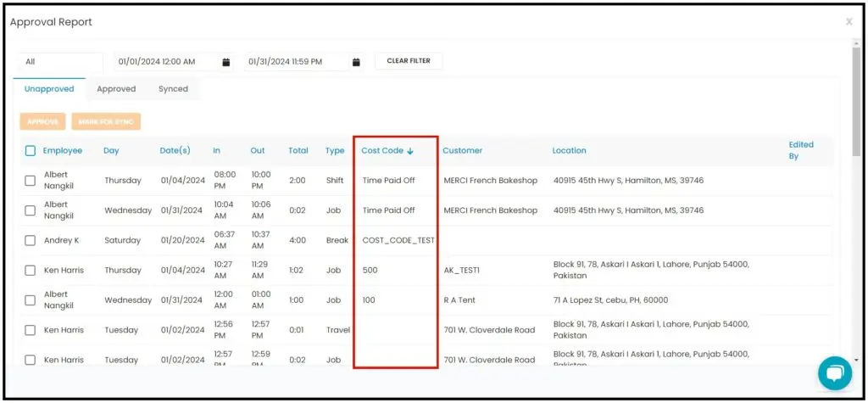868x403 pixels.
Task: Click the scrollbar down arrow
Action: click(x=858, y=360)
